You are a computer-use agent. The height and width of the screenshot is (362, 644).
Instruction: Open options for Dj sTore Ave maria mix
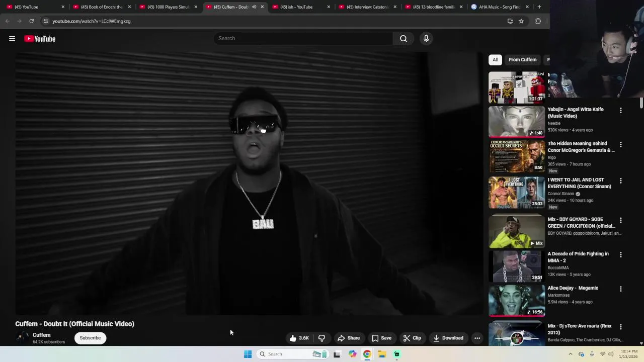click(x=620, y=327)
